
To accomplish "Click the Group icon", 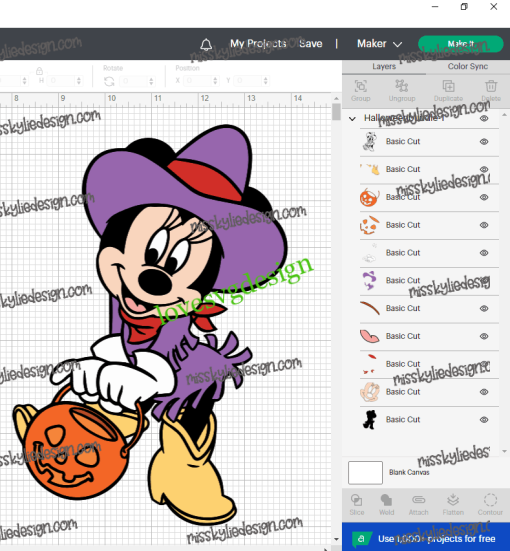I will pos(361,86).
